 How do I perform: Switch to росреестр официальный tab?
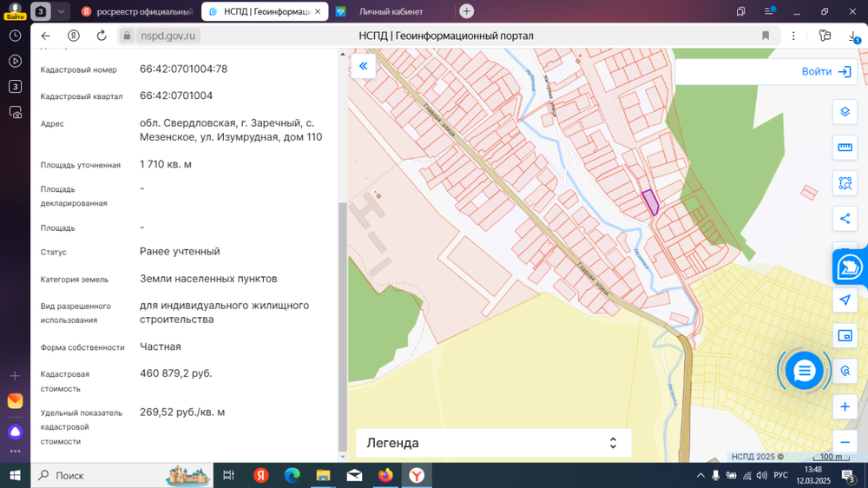tap(137, 11)
